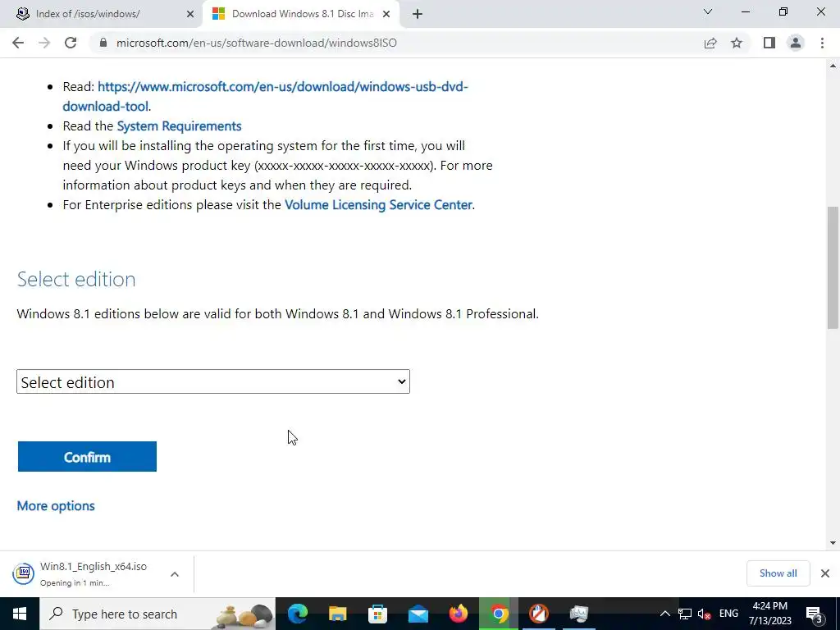This screenshot has height=630, width=840.
Task: Click the muted volume tray icon
Action: [x=705, y=614]
